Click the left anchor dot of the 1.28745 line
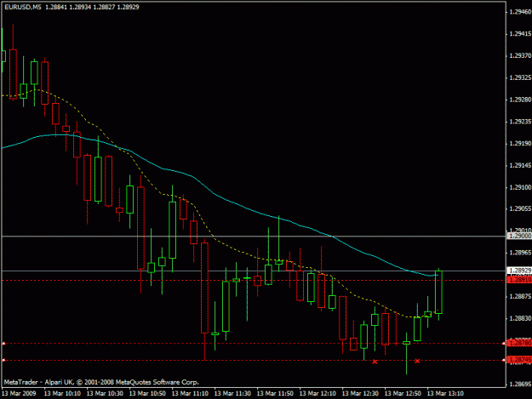 click(3, 360)
